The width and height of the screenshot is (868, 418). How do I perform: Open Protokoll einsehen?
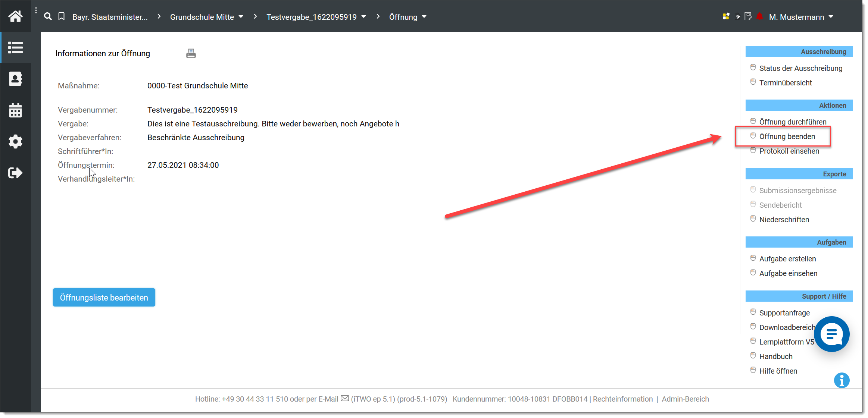coord(789,151)
